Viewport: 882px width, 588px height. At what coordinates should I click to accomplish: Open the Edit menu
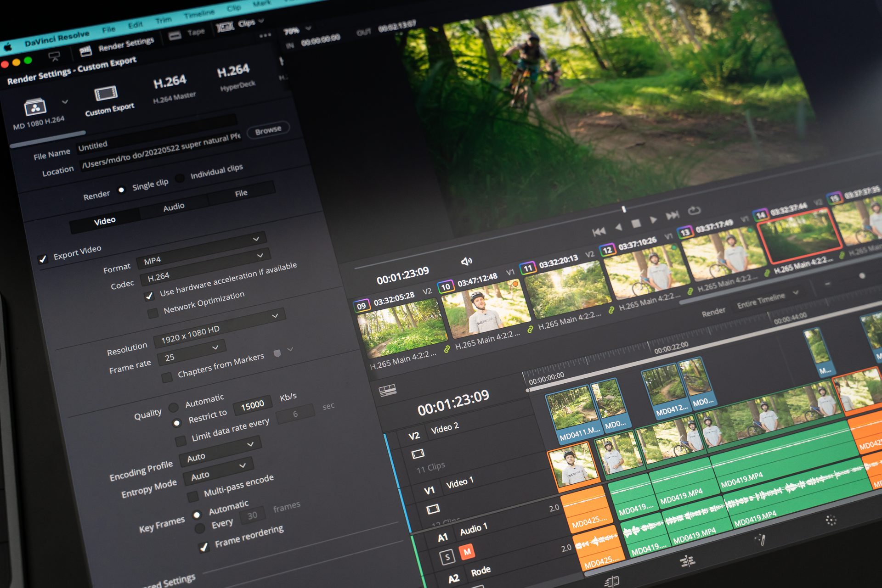(x=135, y=25)
